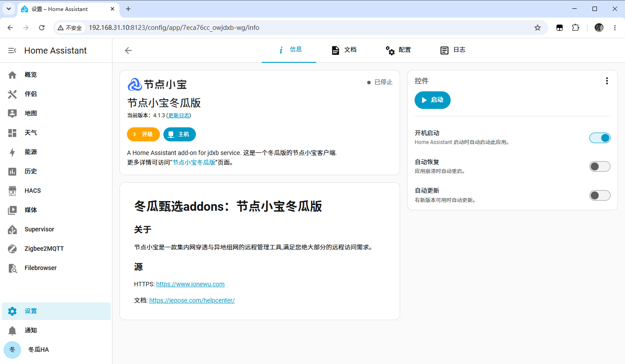This screenshot has height=364, width=625.
Task: Open the 能源 energy lightning icon
Action: (12, 152)
